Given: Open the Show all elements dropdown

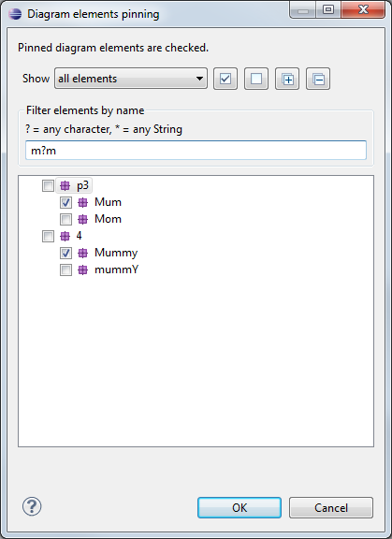Looking at the screenshot, I should tap(131, 79).
